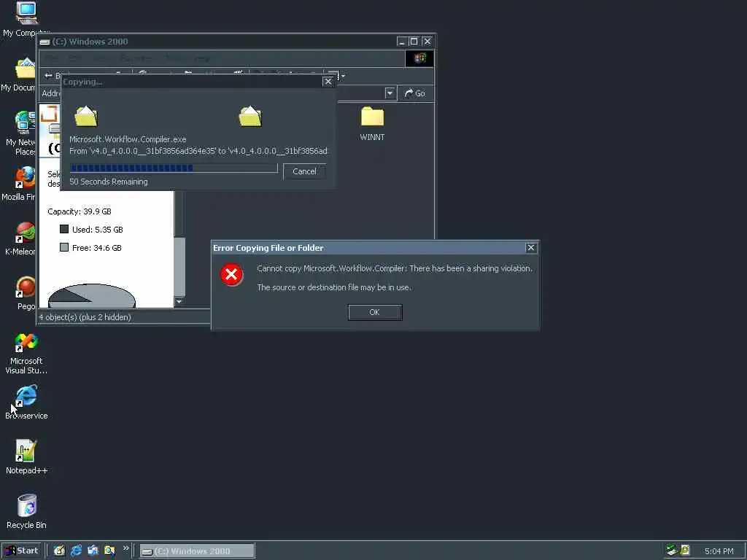Close the Copying dialog
The image size is (747, 560).
pos(328,82)
